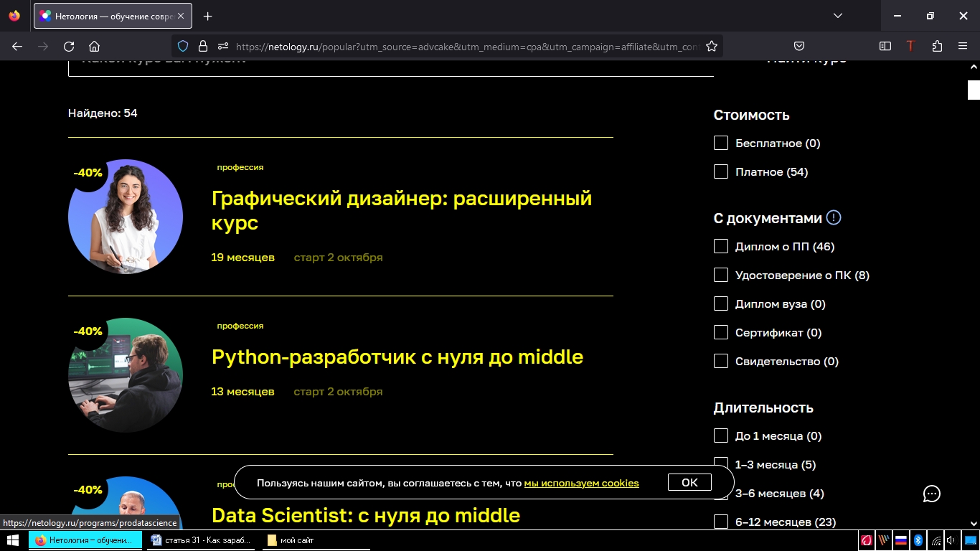
Task: Open the Python-разработчик с нуля до middle course
Action: pyautogui.click(x=397, y=357)
